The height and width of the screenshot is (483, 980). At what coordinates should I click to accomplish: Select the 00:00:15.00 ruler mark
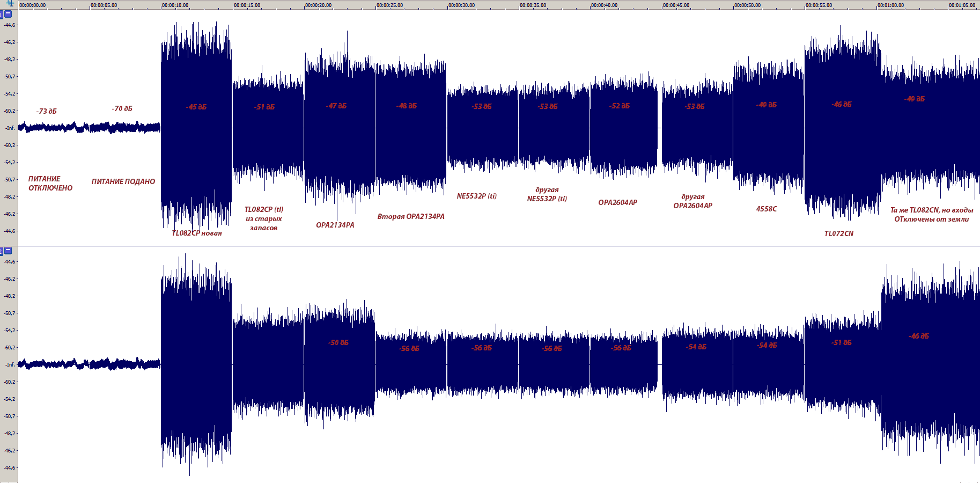click(x=247, y=5)
